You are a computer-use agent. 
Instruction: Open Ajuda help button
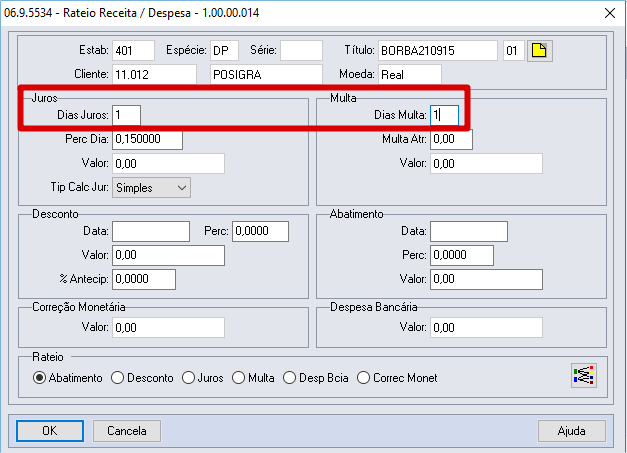click(x=572, y=431)
